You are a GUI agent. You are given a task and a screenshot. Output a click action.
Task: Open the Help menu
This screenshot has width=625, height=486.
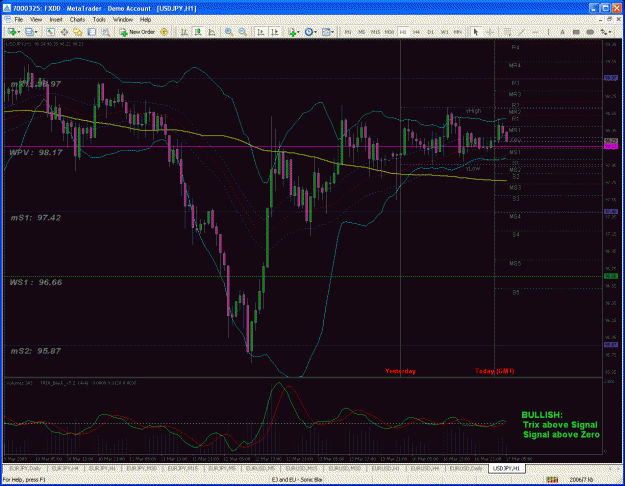click(x=145, y=20)
